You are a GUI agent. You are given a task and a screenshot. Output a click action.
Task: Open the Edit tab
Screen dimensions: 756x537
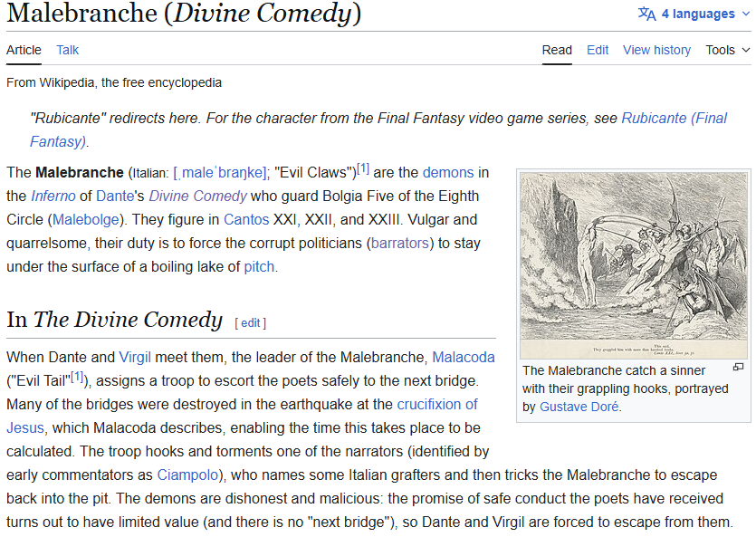(x=598, y=50)
